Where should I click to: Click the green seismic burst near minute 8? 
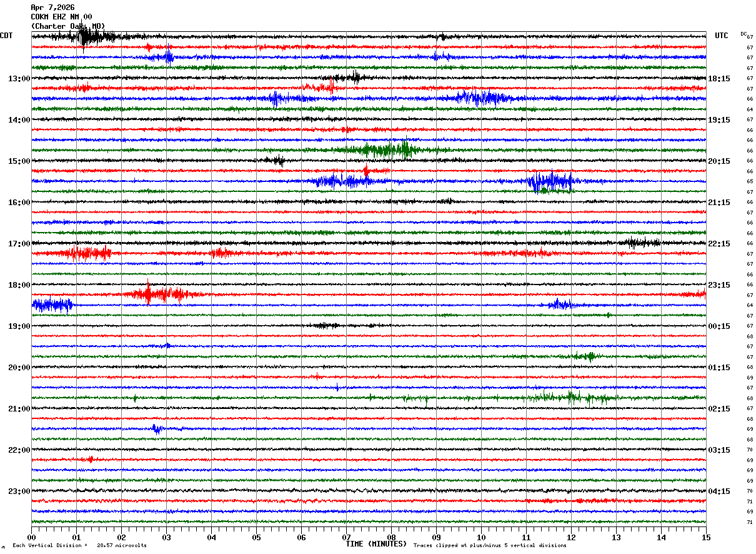[x=387, y=149]
